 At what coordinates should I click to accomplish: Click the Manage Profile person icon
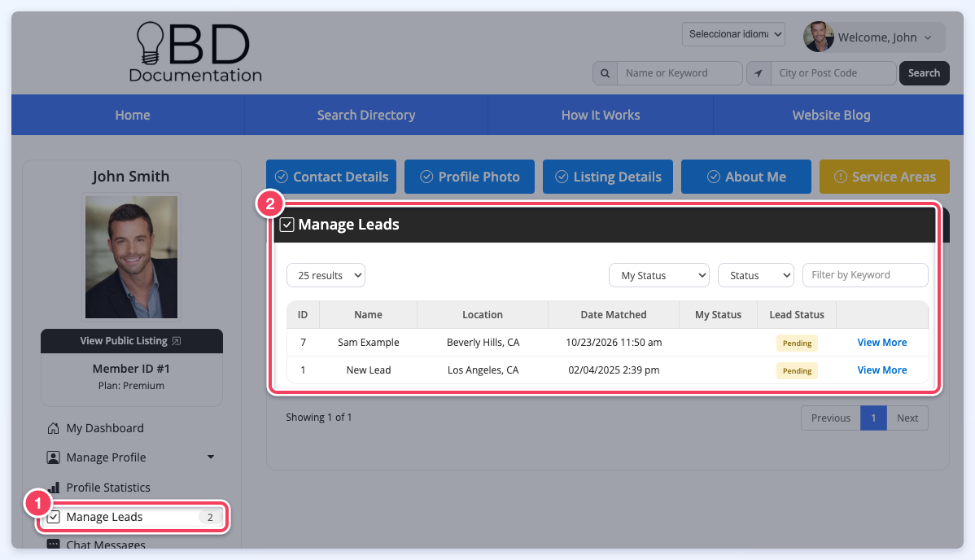(54, 457)
